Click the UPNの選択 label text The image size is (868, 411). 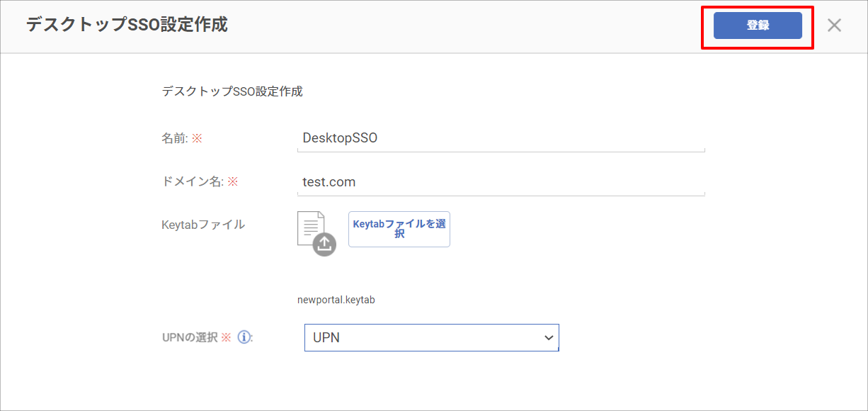190,337
